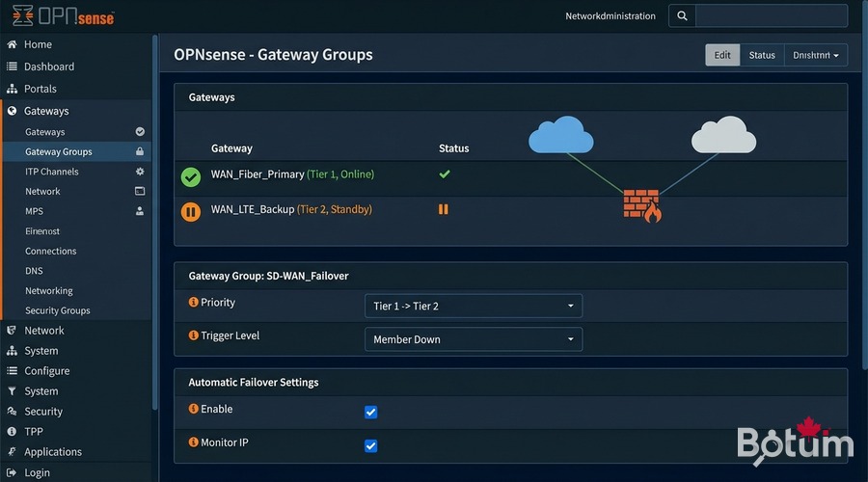Click the sidebar vertical scrollbar

(155, 222)
